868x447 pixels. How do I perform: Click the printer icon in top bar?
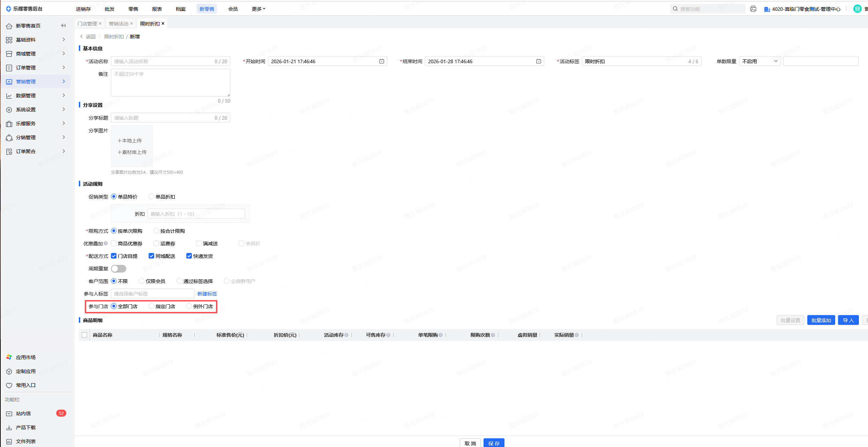click(753, 9)
